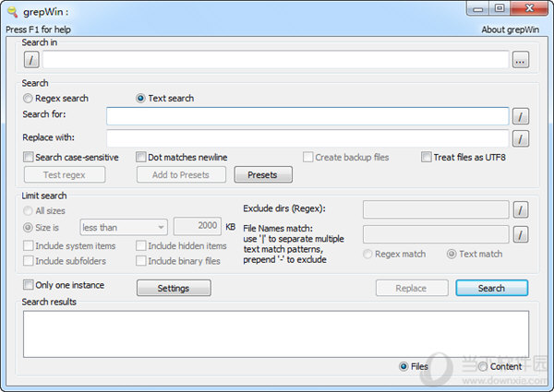Click the Exclude dirs (Regex) input field
This screenshot has height=392, width=554.
(436, 210)
